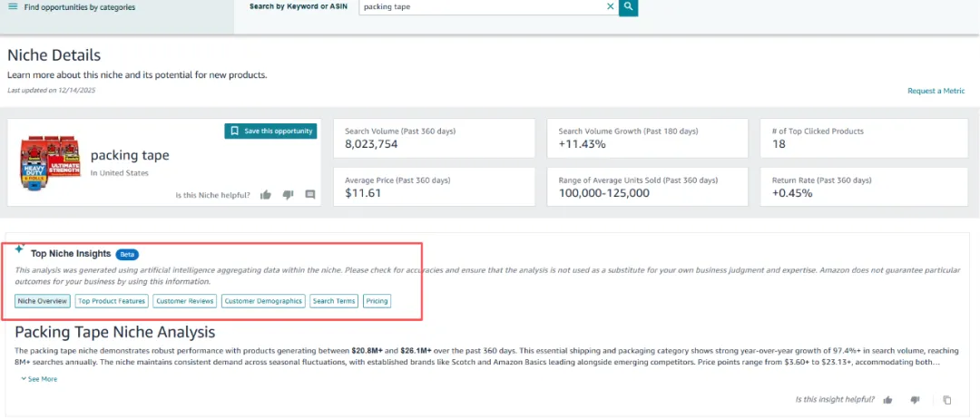Open the categories hamburger menu icon
This screenshot has height=419, width=980.
(14, 7)
